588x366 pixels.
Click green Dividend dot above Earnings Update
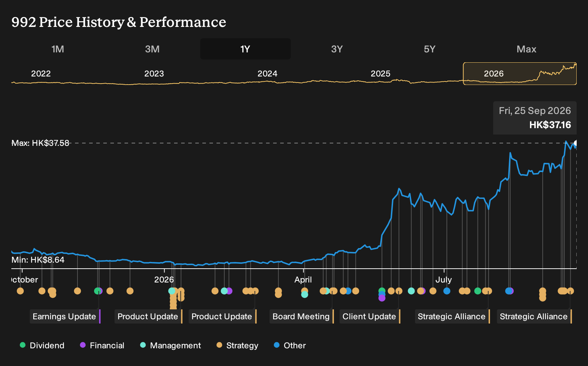coord(97,291)
